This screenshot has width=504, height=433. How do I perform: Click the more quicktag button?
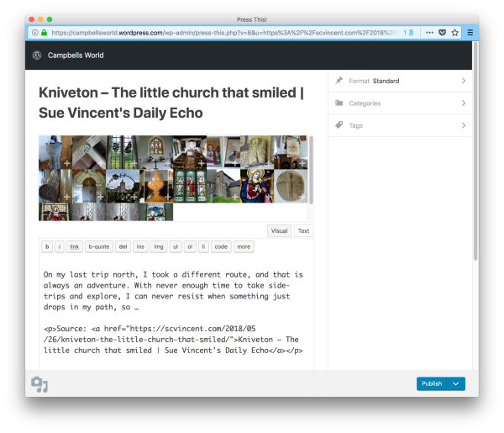[244, 246]
